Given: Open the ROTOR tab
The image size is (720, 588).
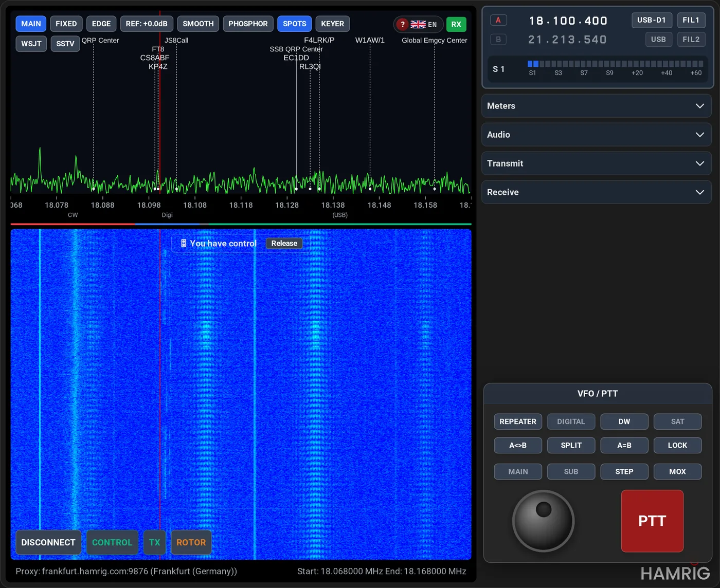Looking at the screenshot, I should pos(191,542).
